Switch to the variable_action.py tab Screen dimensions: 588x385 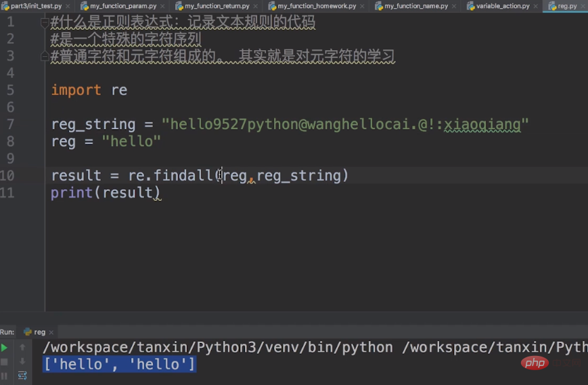tap(503, 6)
